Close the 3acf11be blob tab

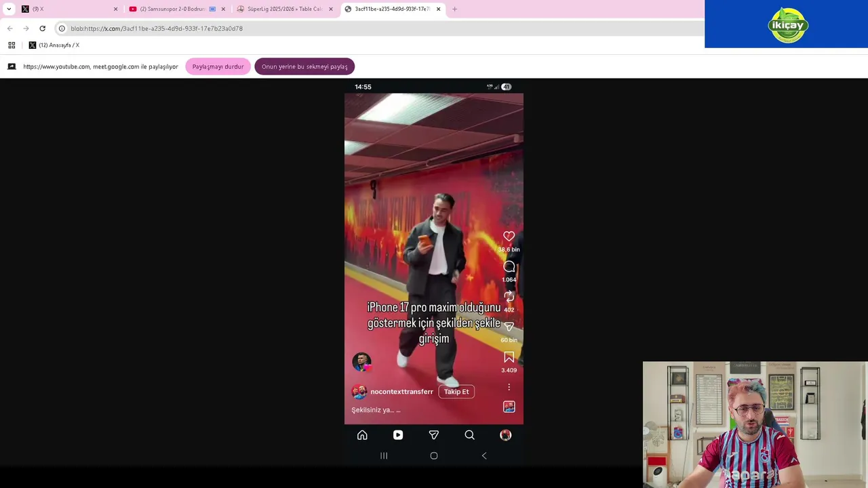438,9
